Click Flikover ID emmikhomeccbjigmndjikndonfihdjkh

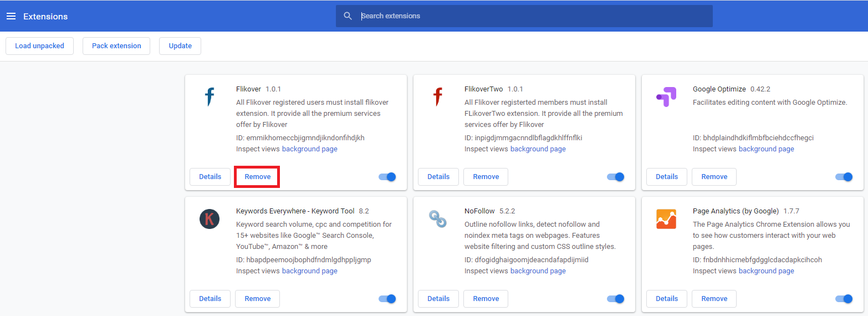point(300,138)
